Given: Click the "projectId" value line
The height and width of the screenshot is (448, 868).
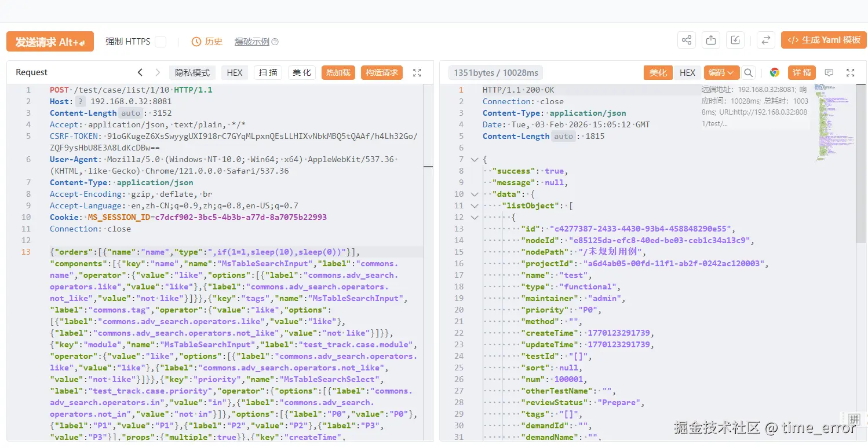Looking at the screenshot, I should tap(644, 263).
